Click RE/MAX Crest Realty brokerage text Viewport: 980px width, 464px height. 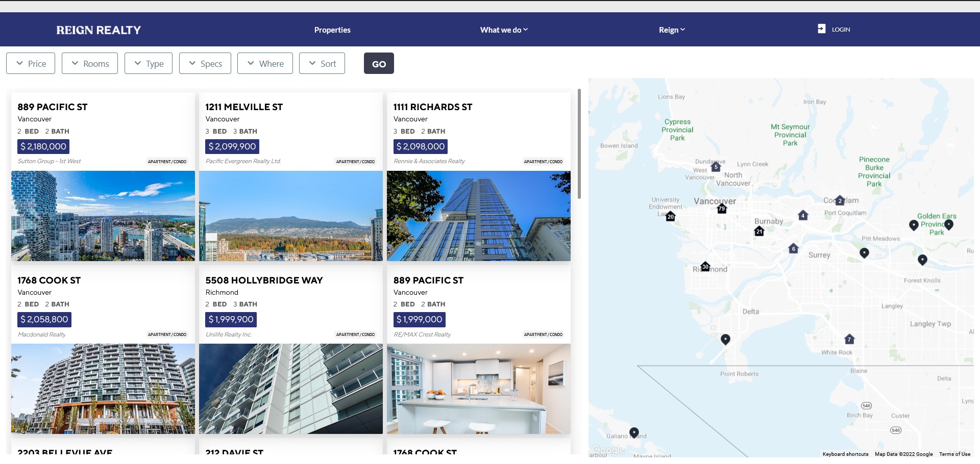click(x=422, y=334)
